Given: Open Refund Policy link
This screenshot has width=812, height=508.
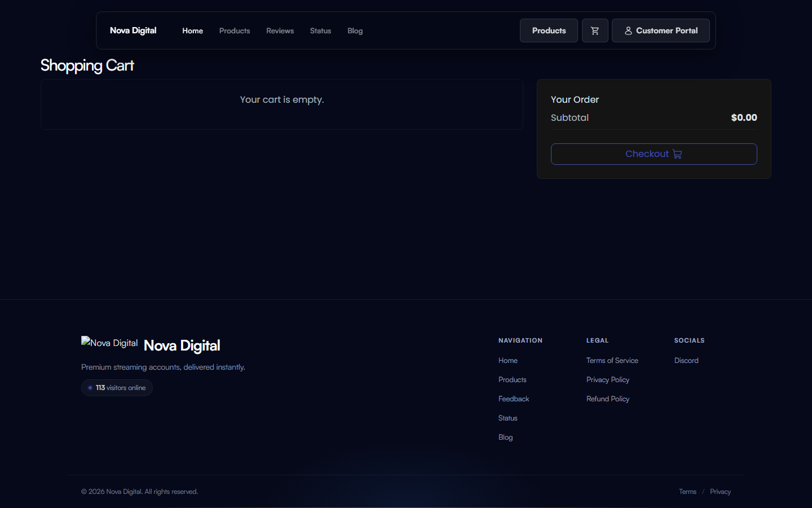Looking at the screenshot, I should pos(608,399).
